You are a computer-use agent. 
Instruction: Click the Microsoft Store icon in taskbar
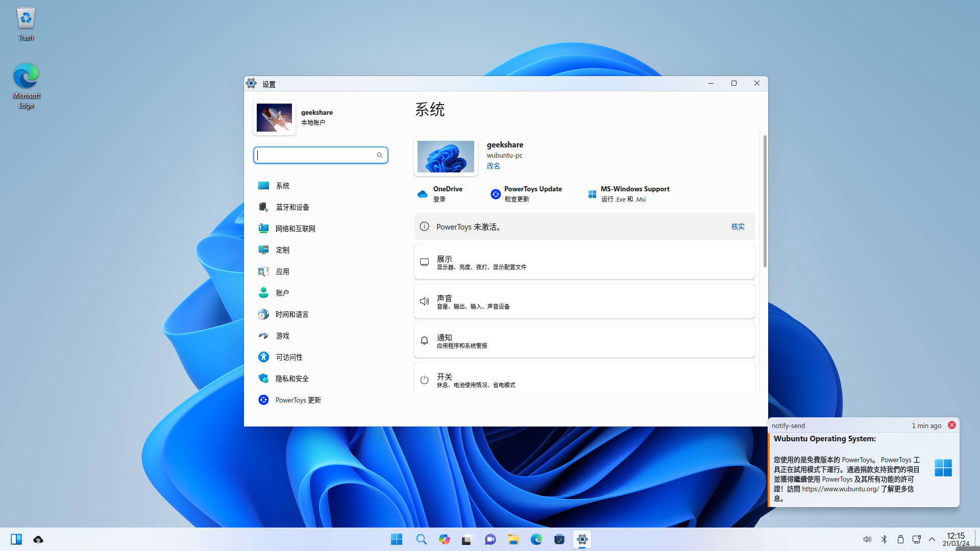[559, 539]
